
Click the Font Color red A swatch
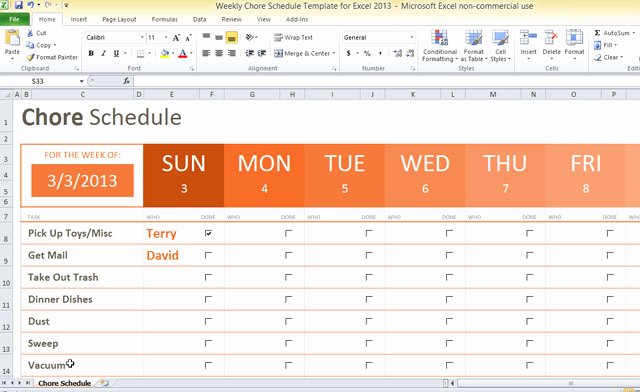[183, 53]
